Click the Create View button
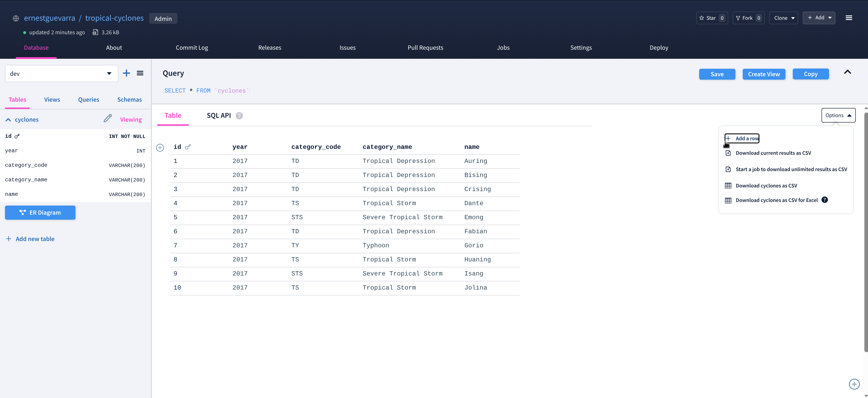868x398 pixels. (x=764, y=74)
